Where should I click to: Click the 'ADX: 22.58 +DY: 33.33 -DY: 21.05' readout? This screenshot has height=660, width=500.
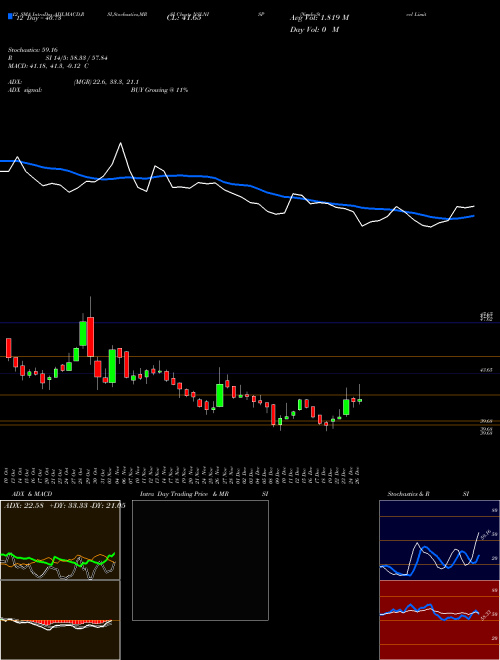pos(64,506)
